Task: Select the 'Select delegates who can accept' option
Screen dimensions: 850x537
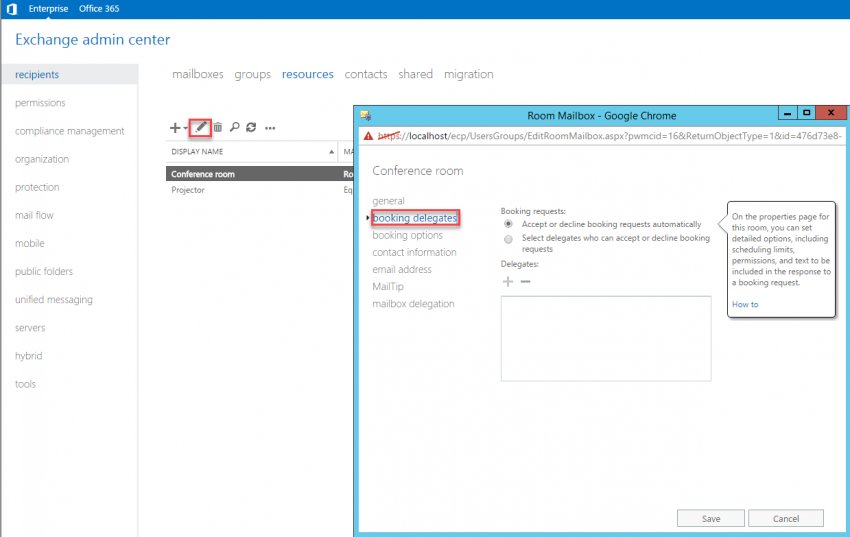Action: pos(509,239)
